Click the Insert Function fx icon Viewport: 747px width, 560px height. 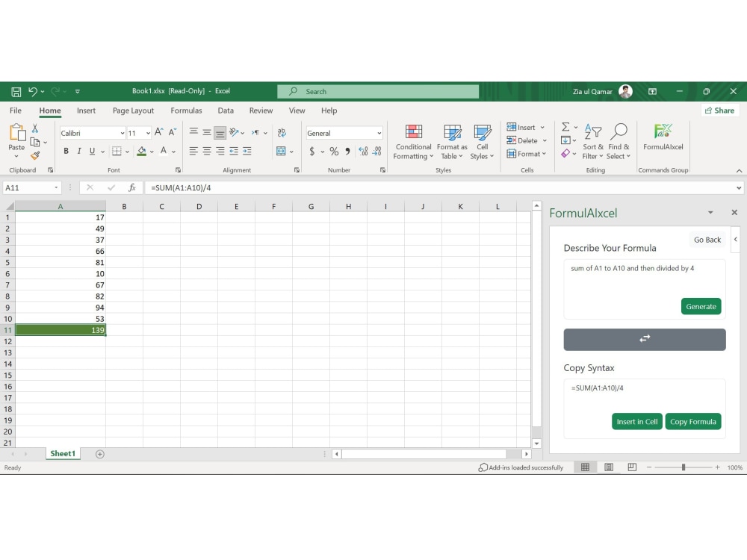click(132, 187)
